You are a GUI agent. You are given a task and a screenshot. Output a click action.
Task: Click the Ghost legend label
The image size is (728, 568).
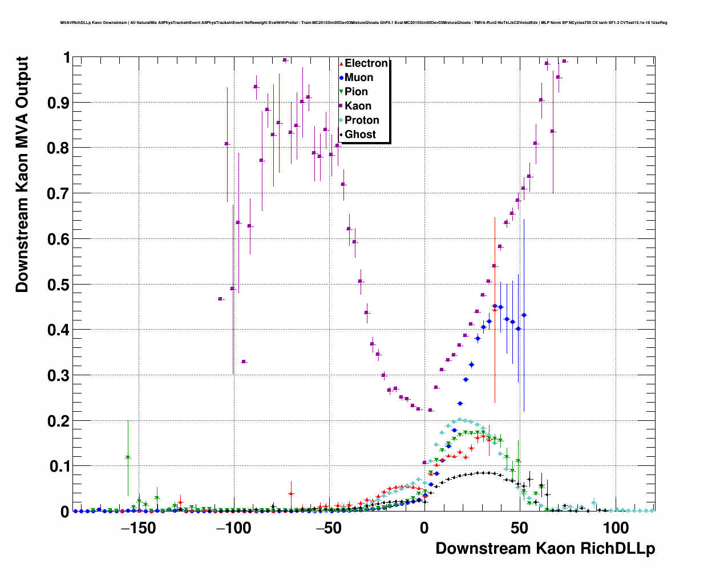(x=360, y=135)
